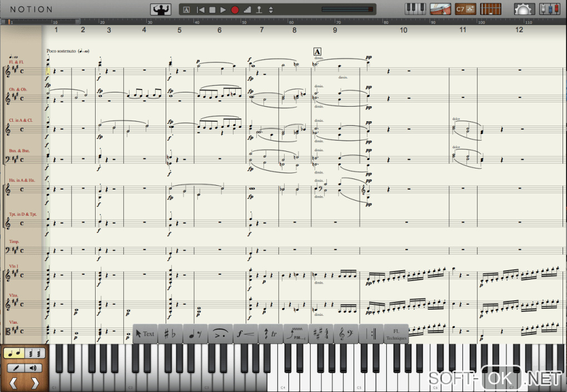Open slur and accent articulations palette
This screenshot has height=392, width=567.
point(221,334)
